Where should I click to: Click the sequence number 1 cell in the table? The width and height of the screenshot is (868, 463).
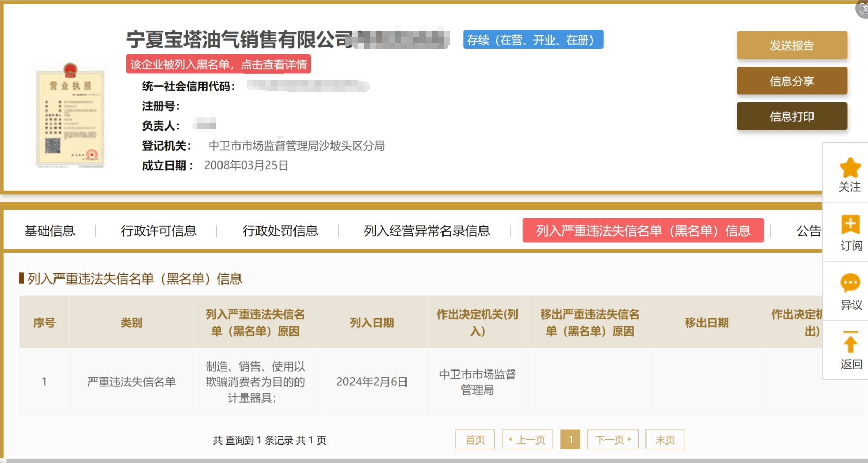coord(44,382)
